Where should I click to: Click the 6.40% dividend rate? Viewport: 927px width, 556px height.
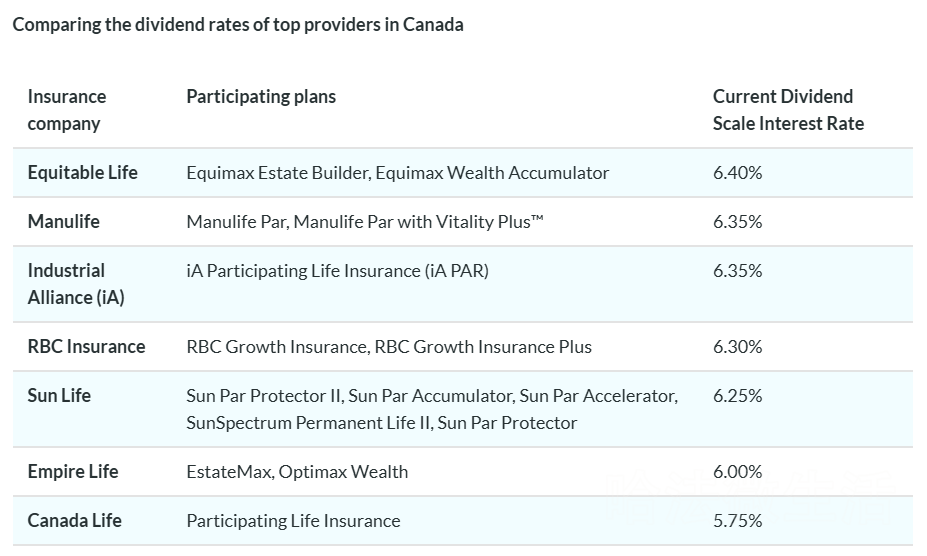click(x=738, y=173)
